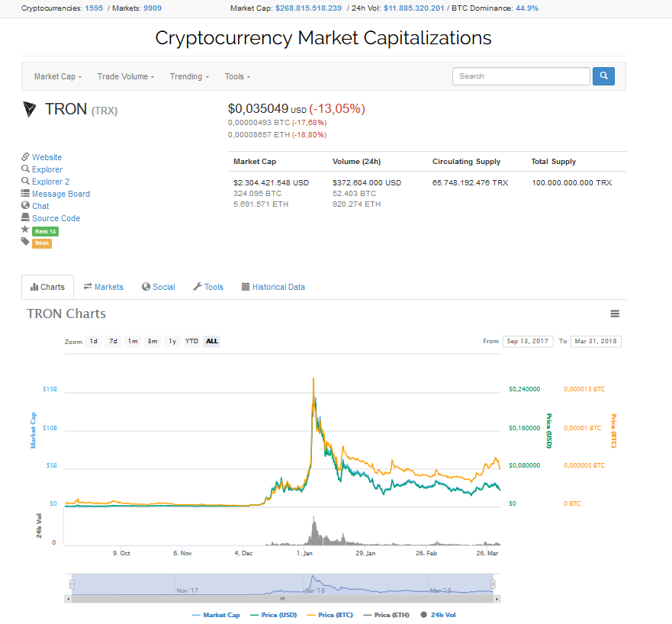Click the total Market Cap value link

point(309,8)
